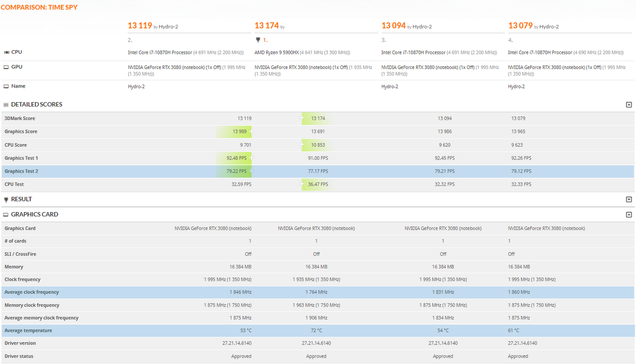Click the 1 860 MHz average clock value
This screenshot has height=364, width=636.
[x=519, y=292]
